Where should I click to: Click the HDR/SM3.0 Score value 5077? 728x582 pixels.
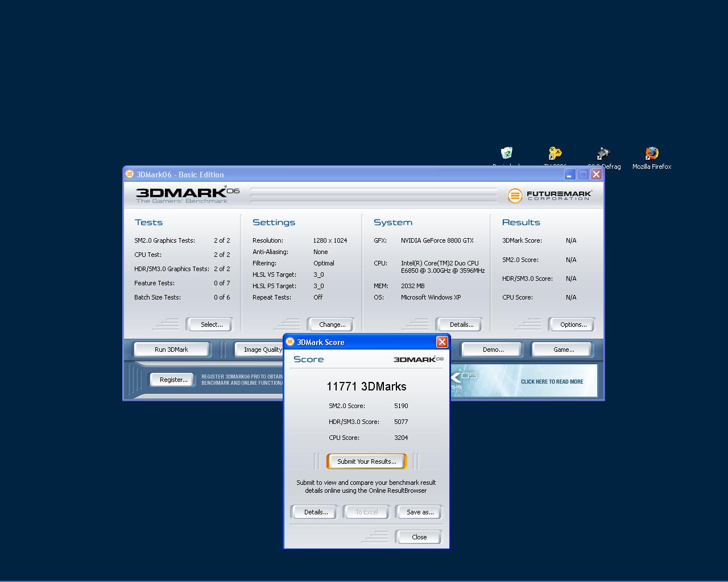pyautogui.click(x=401, y=422)
